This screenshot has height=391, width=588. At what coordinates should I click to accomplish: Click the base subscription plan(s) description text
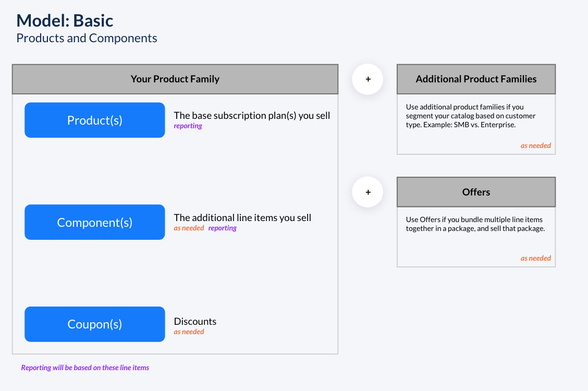[x=252, y=116]
